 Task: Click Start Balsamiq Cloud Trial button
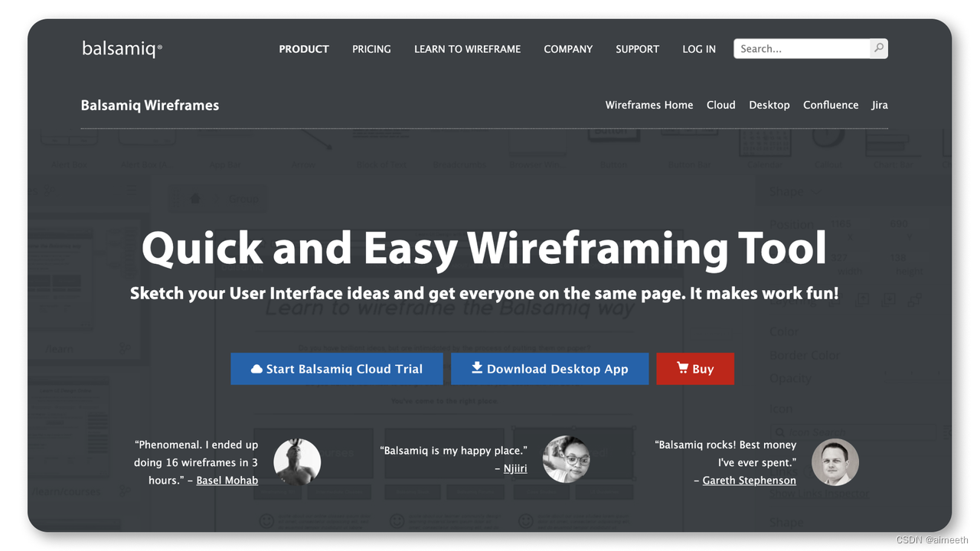[337, 369]
